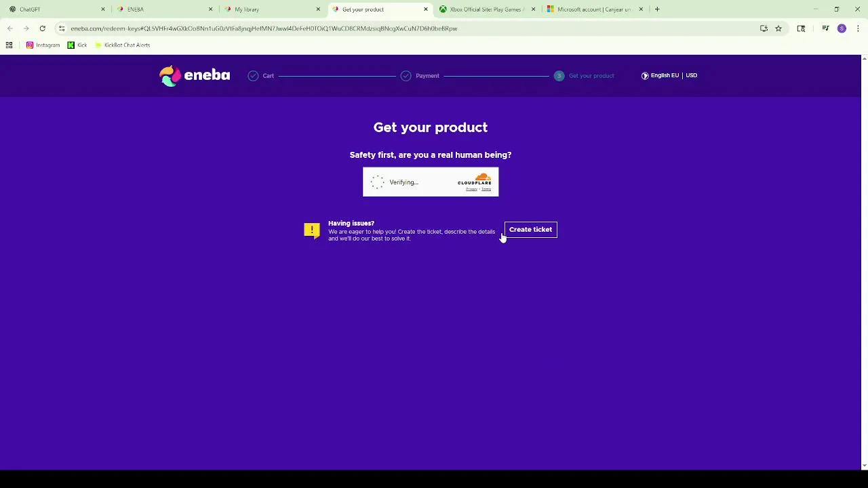Click the Get your product heading
This screenshot has height=488, width=868.
tap(431, 127)
